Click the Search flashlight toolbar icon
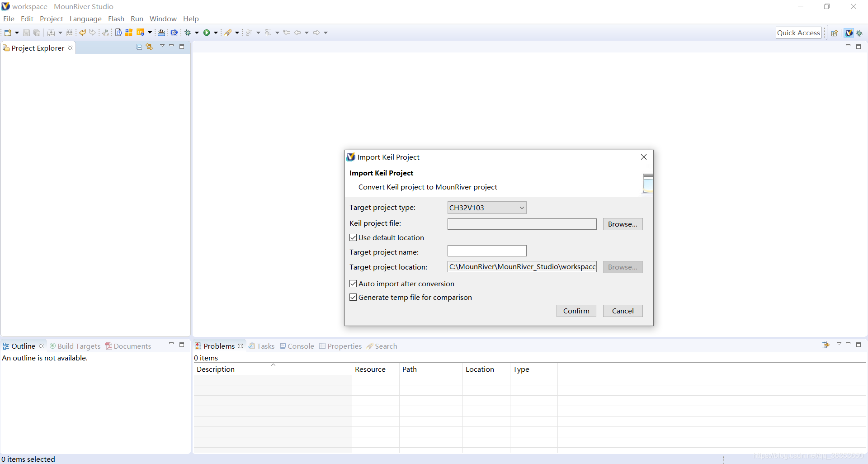 (228, 33)
